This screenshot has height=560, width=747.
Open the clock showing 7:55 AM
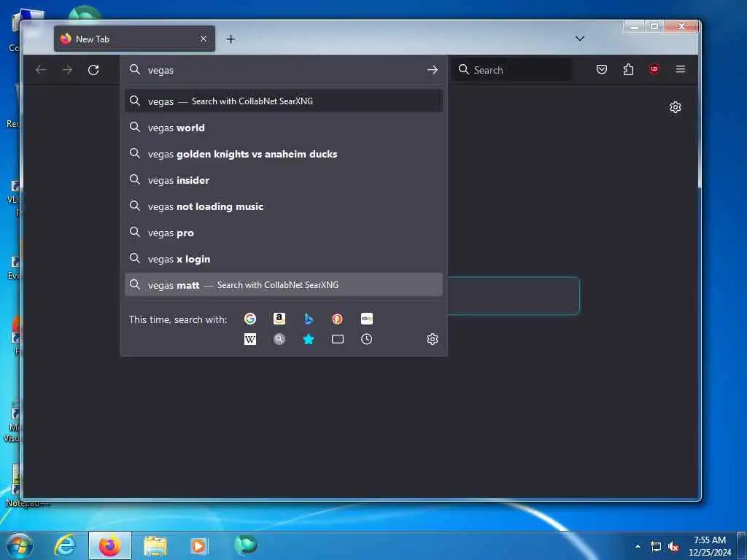pos(710,545)
